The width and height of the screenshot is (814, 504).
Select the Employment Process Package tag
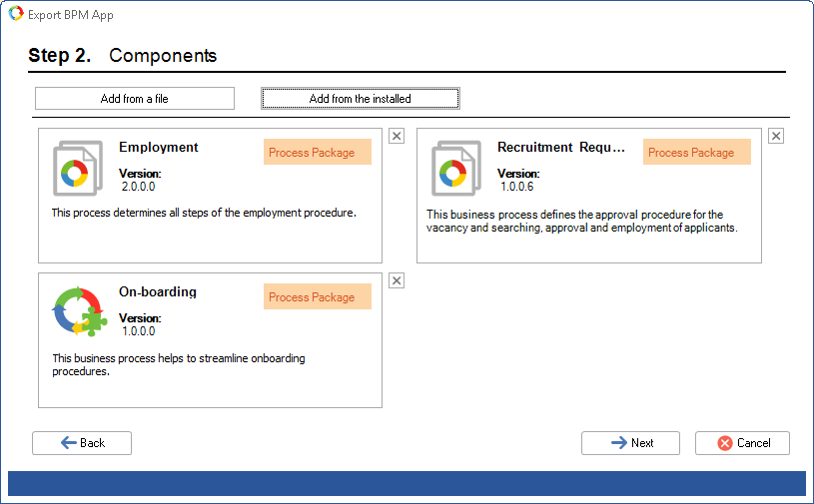[318, 152]
